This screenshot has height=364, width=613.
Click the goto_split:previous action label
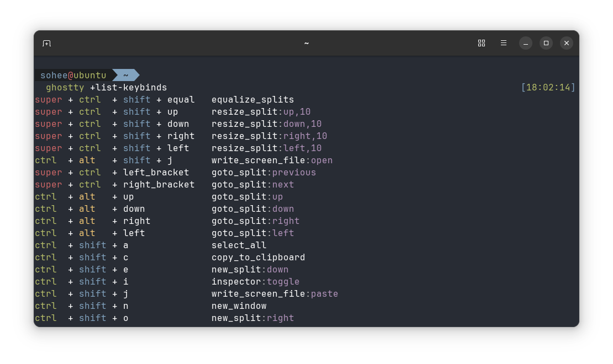264,172
